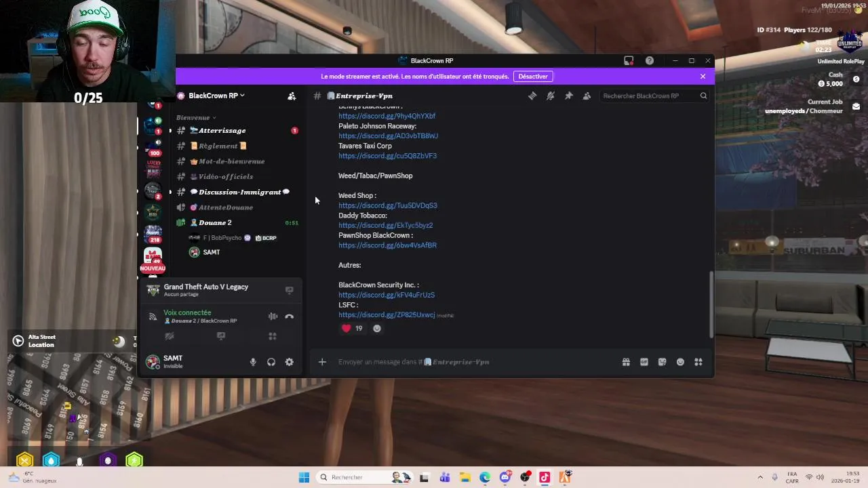The height and width of the screenshot is (488, 868).
Task: Open the Vidéo-officiels channel
Action: click(x=237, y=176)
